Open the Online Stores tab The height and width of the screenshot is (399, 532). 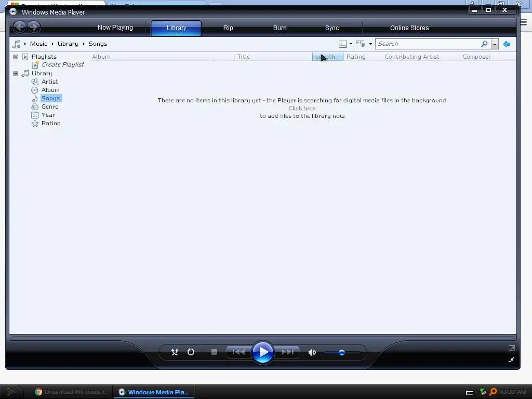click(x=409, y=28)
